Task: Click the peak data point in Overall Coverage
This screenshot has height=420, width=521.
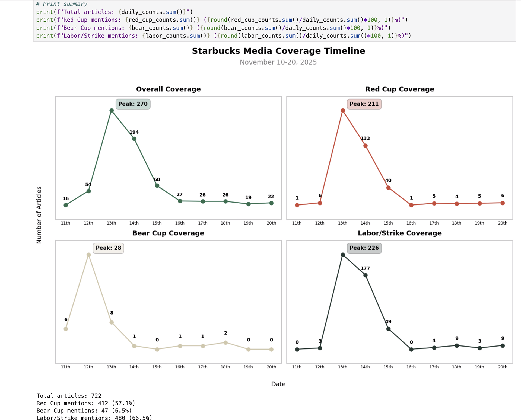Action: coord(112,110)
